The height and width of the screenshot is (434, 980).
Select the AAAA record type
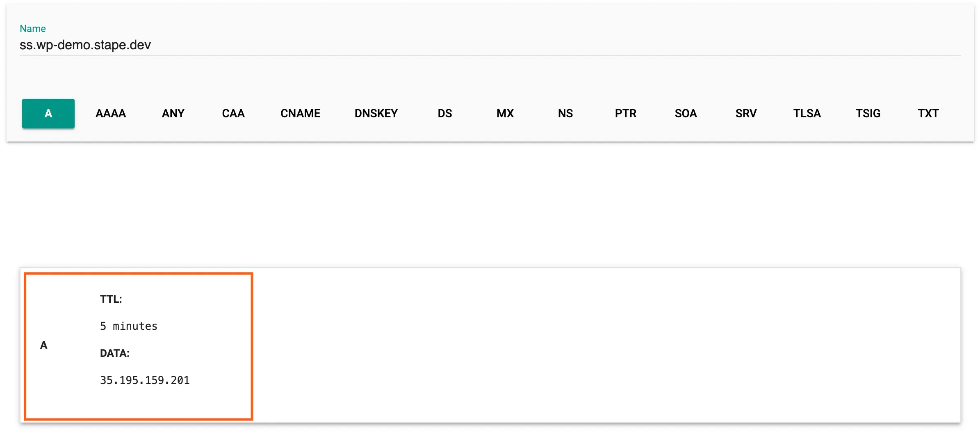(111, 114)
